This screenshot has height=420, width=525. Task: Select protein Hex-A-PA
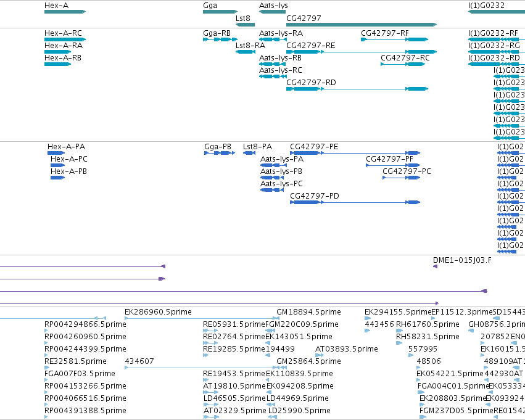56,153
